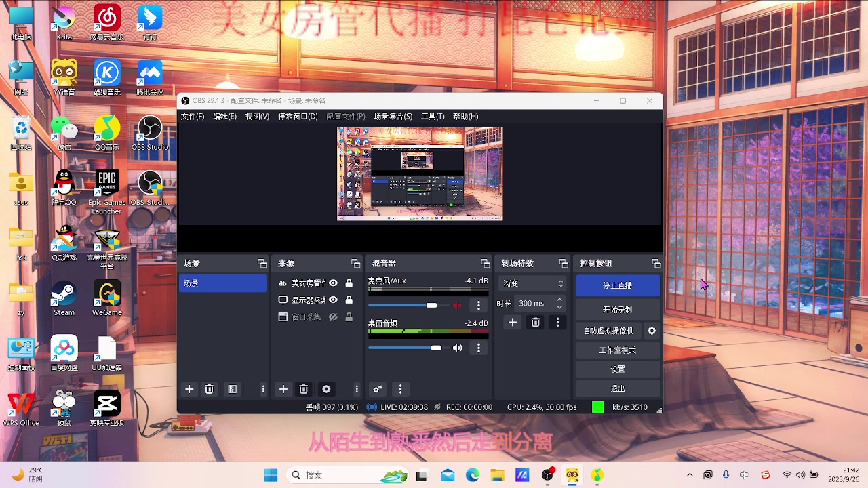Click the 300 ms duration stepper arrows
Screen dimensions: 868x488
(x=559, y=303)
